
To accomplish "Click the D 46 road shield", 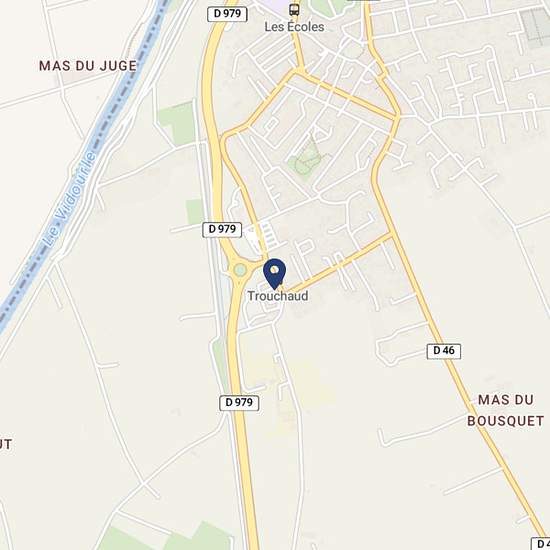I will [444, 351].
